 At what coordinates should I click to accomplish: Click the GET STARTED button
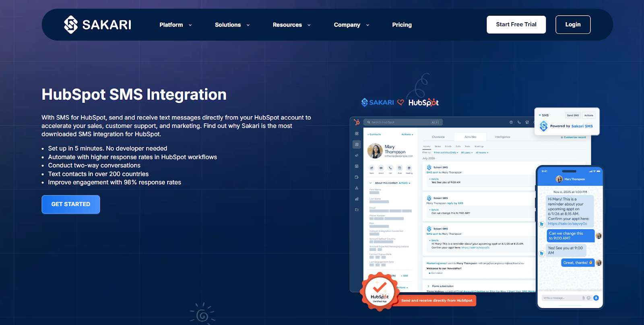click(71, 204)
